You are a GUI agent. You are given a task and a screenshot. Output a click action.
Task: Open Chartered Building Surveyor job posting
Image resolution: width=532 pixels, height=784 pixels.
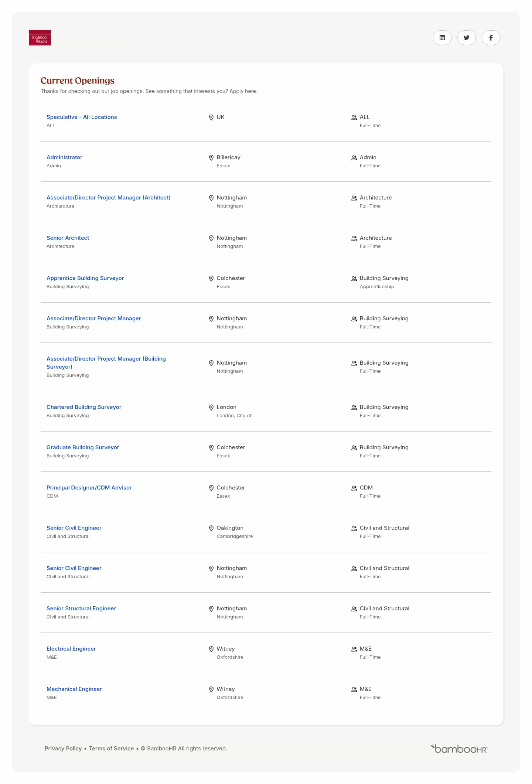click(84, 407)
